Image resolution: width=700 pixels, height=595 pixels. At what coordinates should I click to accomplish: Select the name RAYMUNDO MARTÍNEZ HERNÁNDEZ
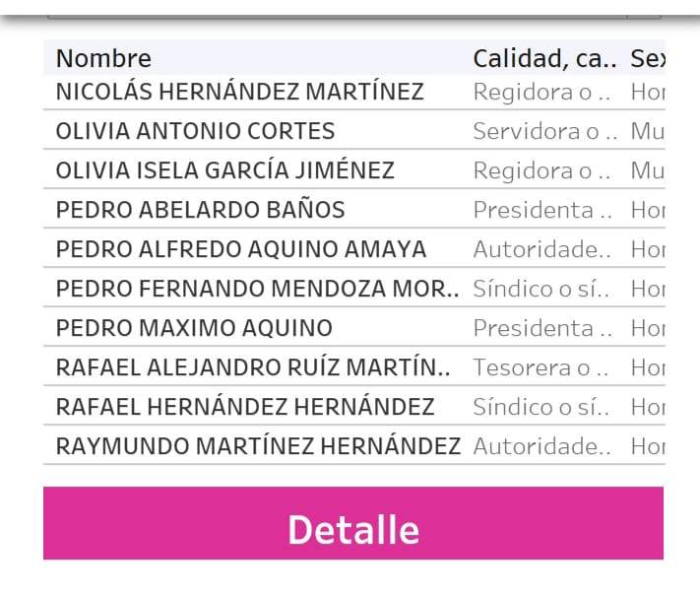point(258,446)
